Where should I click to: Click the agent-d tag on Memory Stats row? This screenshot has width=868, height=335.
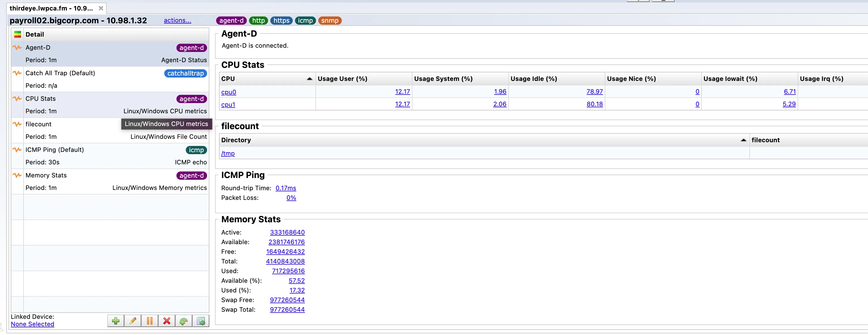191,175
